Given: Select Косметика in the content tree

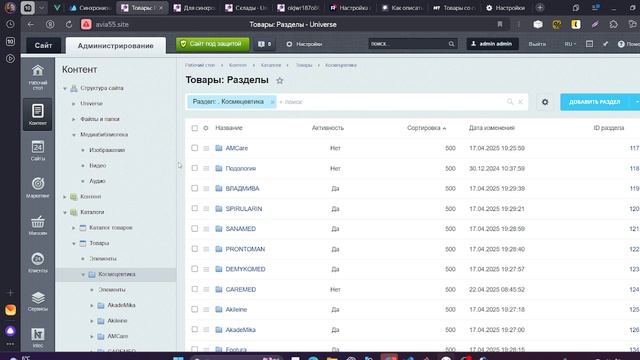Looking at the screenshot, I should point(116,274).
